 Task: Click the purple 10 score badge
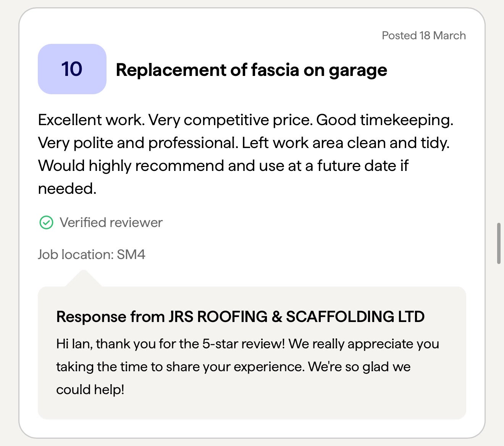coord(72,69)
